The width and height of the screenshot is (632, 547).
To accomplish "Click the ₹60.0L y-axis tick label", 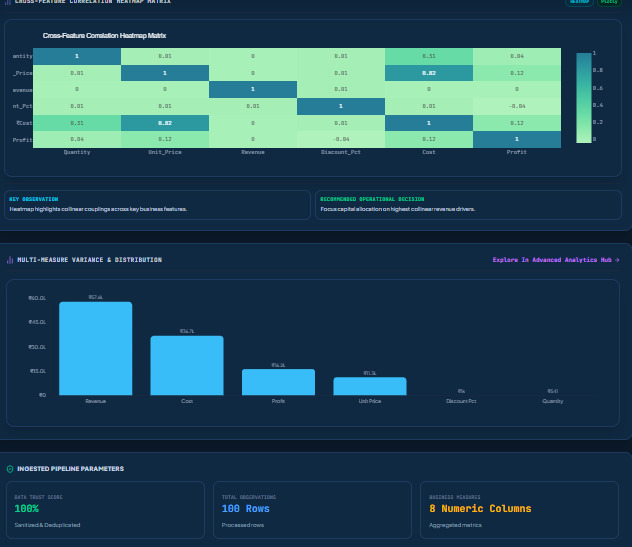I will click(x=37, y=298).
